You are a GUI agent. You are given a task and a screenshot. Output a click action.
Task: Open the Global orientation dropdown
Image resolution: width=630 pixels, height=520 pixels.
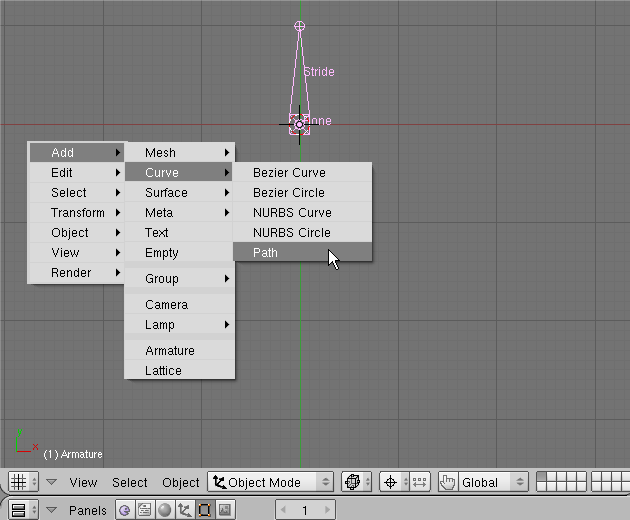pos(493,482)
